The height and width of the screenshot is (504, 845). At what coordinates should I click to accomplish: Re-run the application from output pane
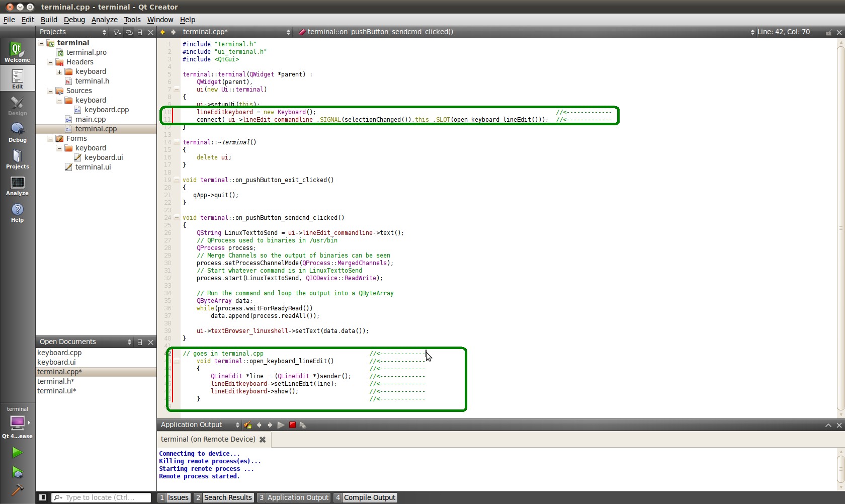pos(281,425)
